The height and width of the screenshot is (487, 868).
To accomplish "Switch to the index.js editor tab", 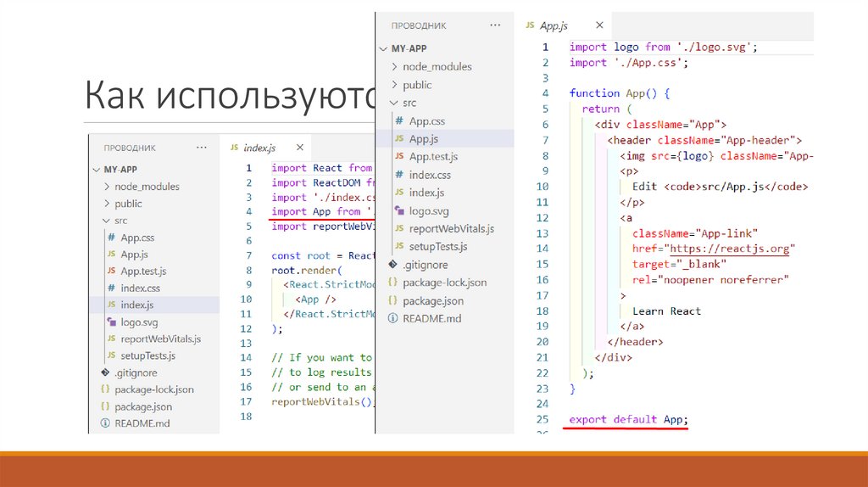I will [x=259, y=148].
